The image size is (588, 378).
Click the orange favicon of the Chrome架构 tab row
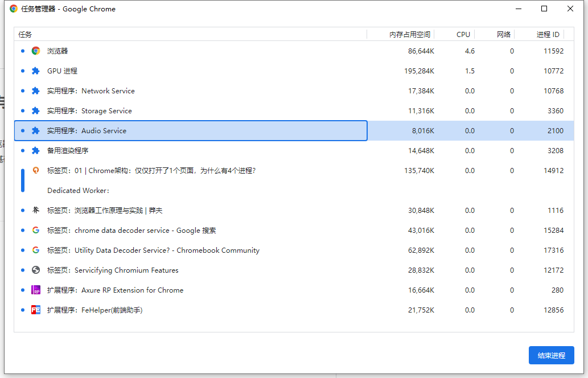pyautogui.click(x=36, y=170)
